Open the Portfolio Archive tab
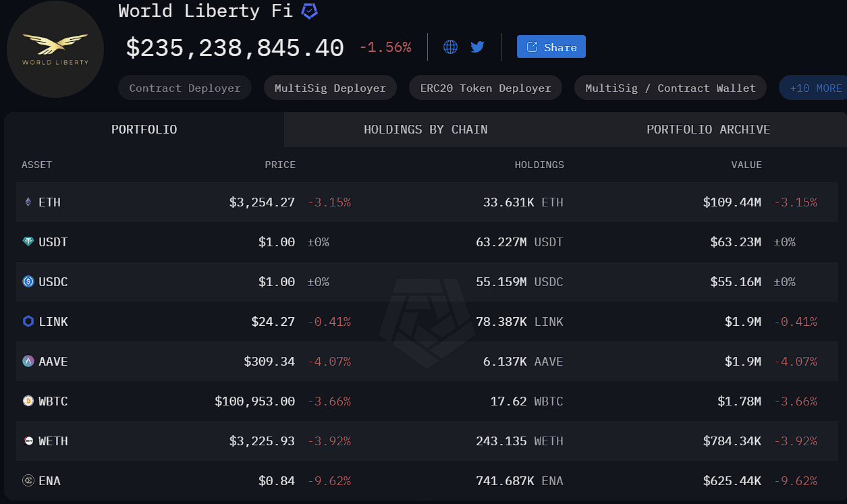This screenshot has width=847, height=504. [708, 130]
